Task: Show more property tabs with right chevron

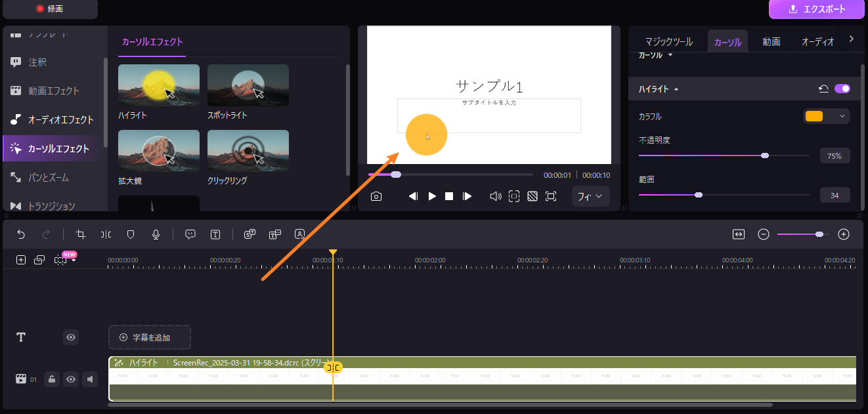Action: point(852,39)
